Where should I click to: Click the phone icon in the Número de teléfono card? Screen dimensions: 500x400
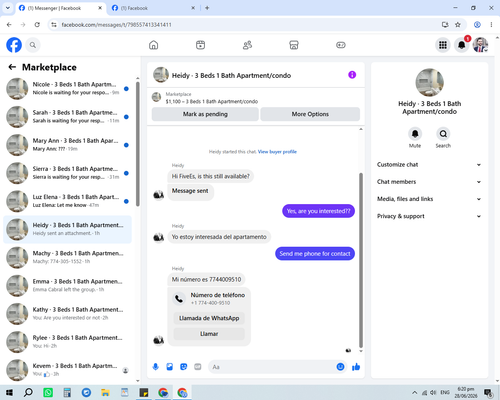click(179, 299)
